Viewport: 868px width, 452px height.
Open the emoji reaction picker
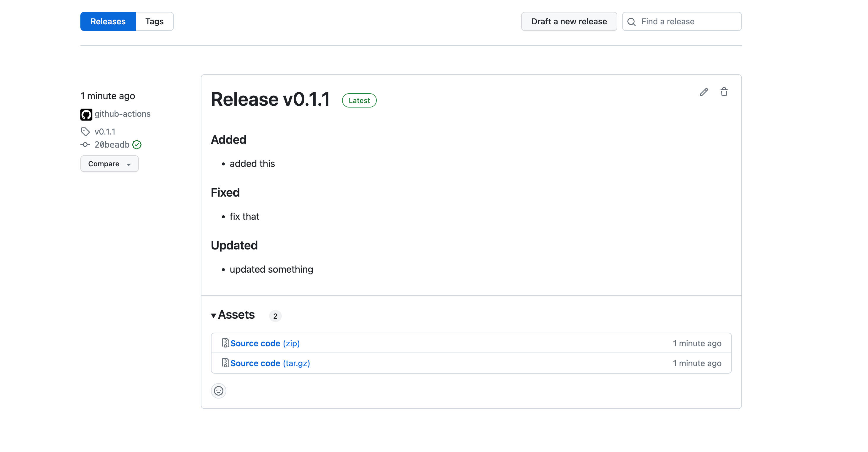pos(218,391)
